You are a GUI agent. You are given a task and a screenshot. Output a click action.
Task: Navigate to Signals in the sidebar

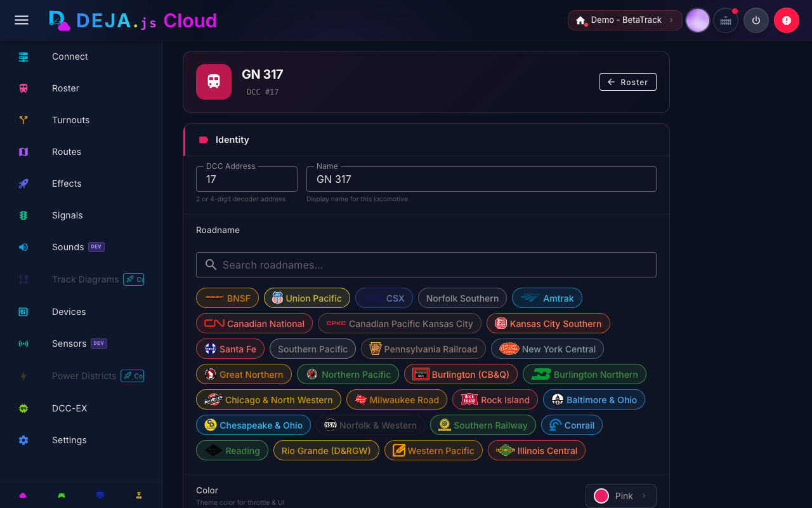(x=81, y=215)
